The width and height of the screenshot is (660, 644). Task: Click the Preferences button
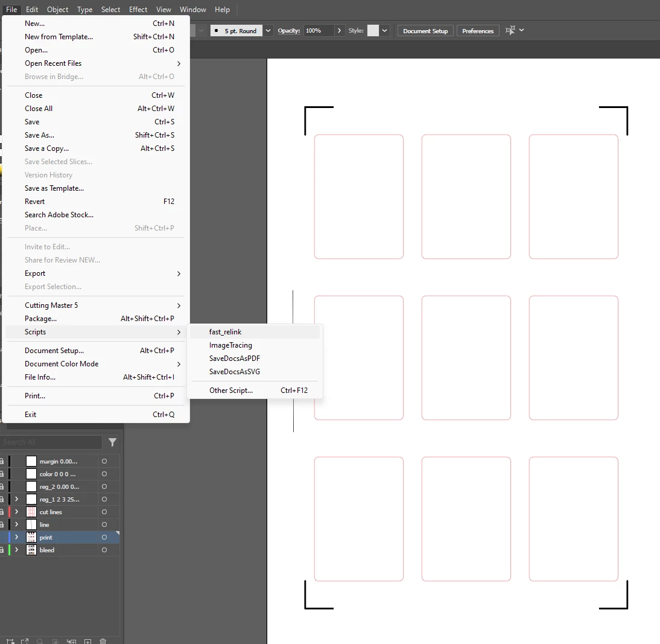[478, 31]
